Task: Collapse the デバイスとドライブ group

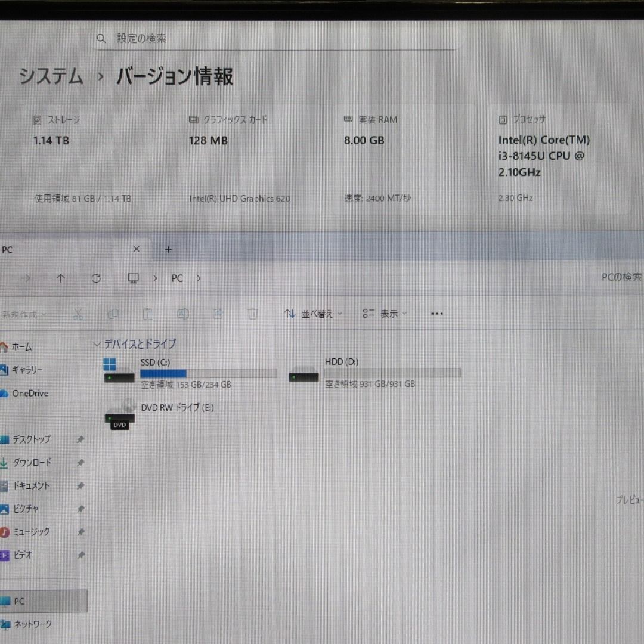Action: click(x=97, y=344)
